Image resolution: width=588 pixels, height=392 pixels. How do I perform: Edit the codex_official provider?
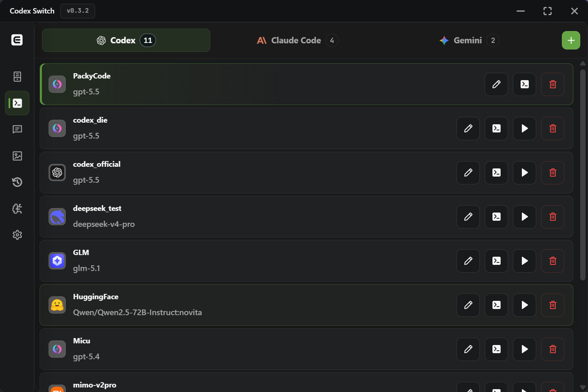tap(468, 172)
